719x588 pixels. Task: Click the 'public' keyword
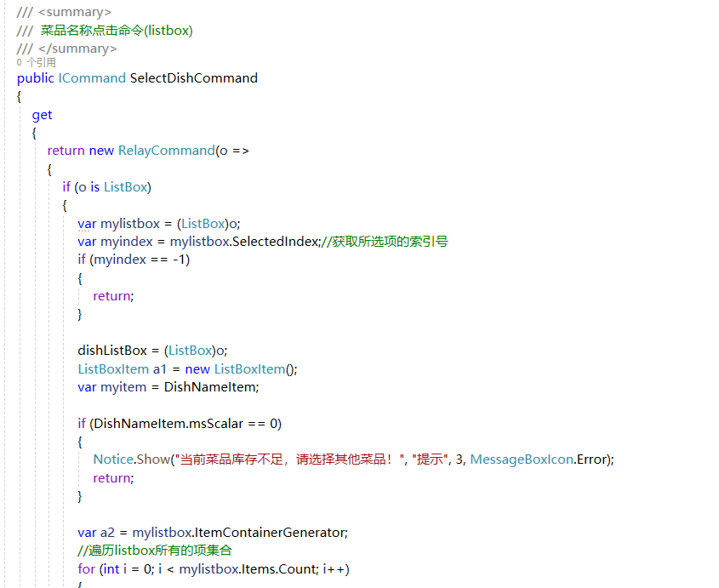[x=35, y=78]
